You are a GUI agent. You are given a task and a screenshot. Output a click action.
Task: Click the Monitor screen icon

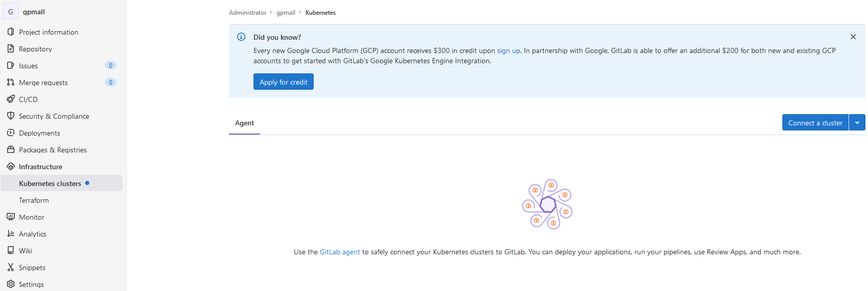11,217
